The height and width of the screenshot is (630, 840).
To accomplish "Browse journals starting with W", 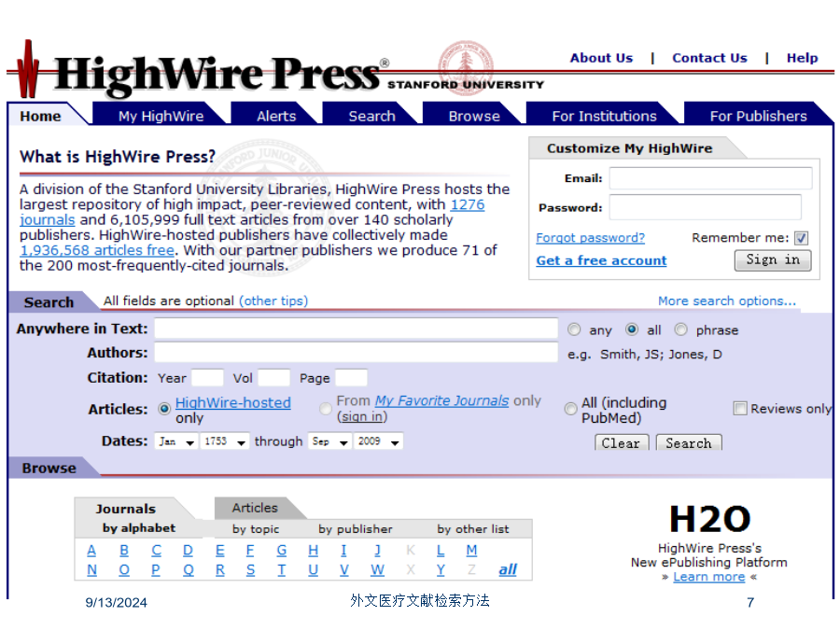I will 377,569.
